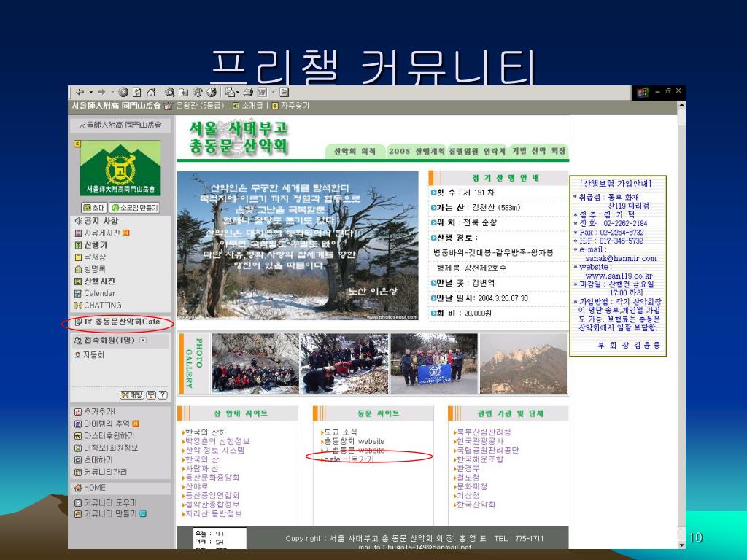This screenshot has height=560, width=747.
Task: Collapse the 접속회원(1명) member list
Action: 143,341
